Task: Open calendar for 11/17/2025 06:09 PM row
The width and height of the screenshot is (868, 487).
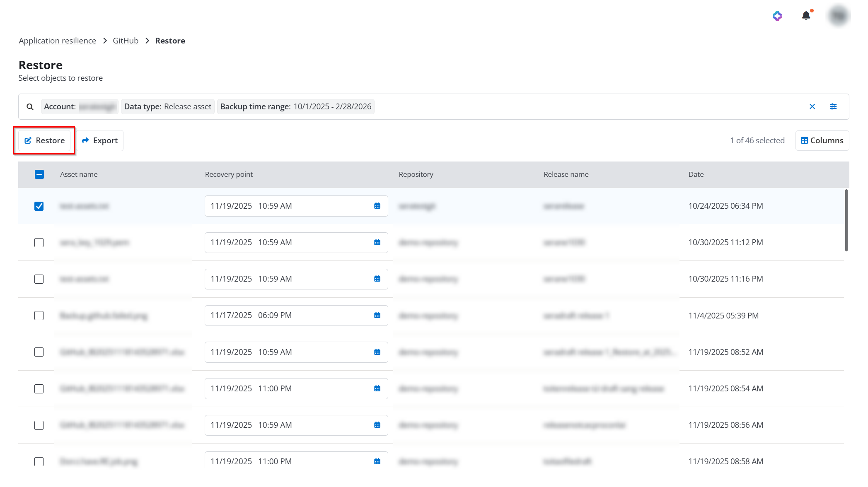Action: pos(377,316)
